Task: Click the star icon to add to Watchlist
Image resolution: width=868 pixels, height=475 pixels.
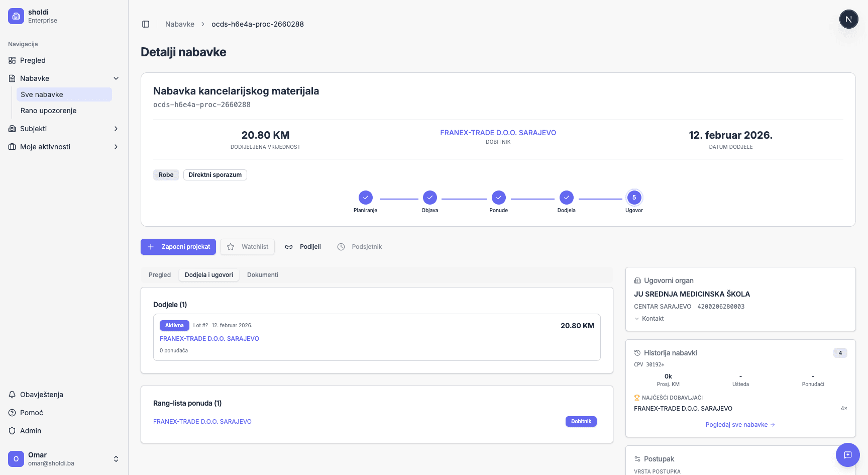Action: point(231,247)
